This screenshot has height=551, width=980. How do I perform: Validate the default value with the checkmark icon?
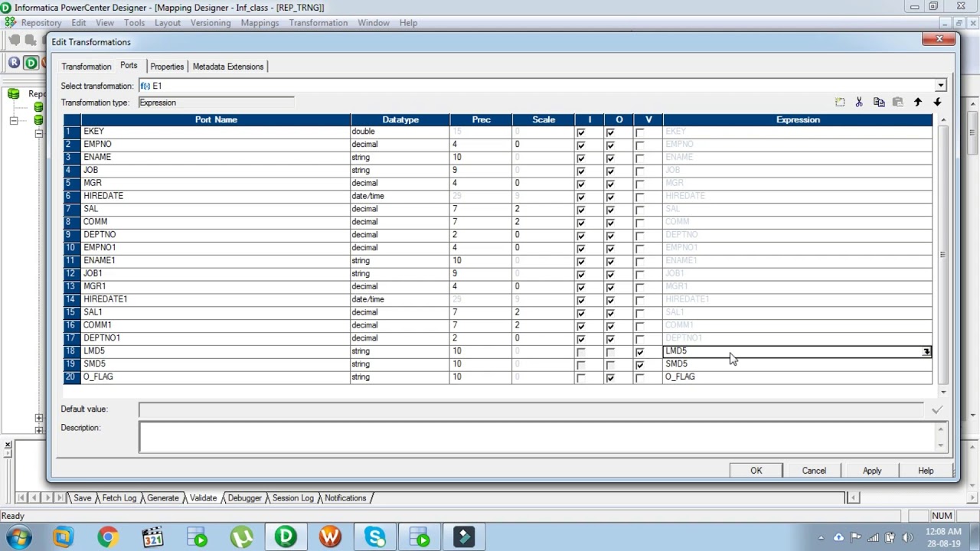click(x=937, y=410)
